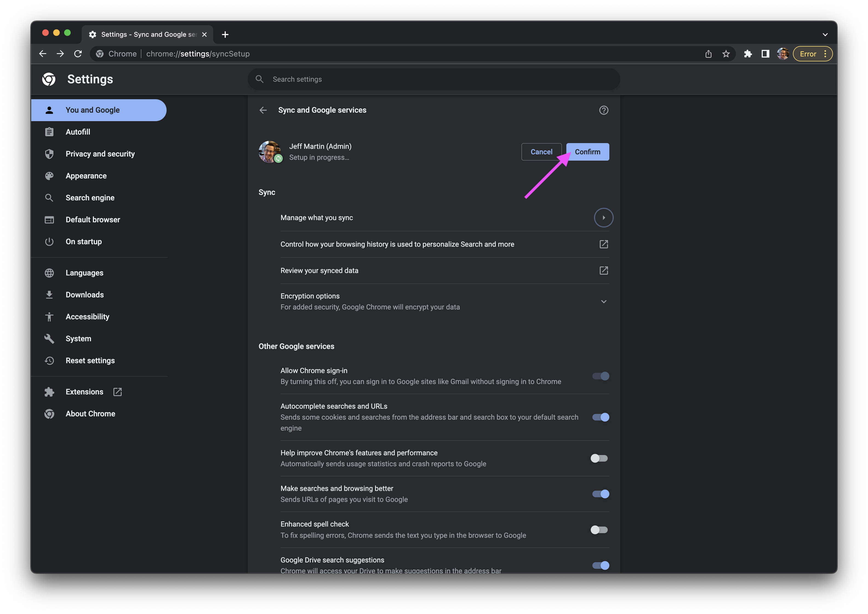Open the Appearance settings section
This screenshot has height=614, width=868.
point(86,176)
